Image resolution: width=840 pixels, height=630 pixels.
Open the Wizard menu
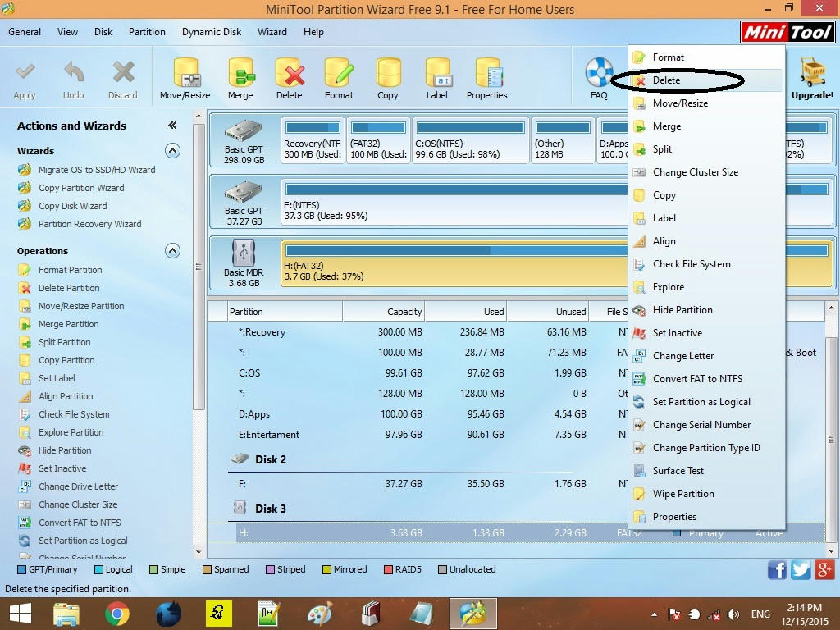(272, 32)
